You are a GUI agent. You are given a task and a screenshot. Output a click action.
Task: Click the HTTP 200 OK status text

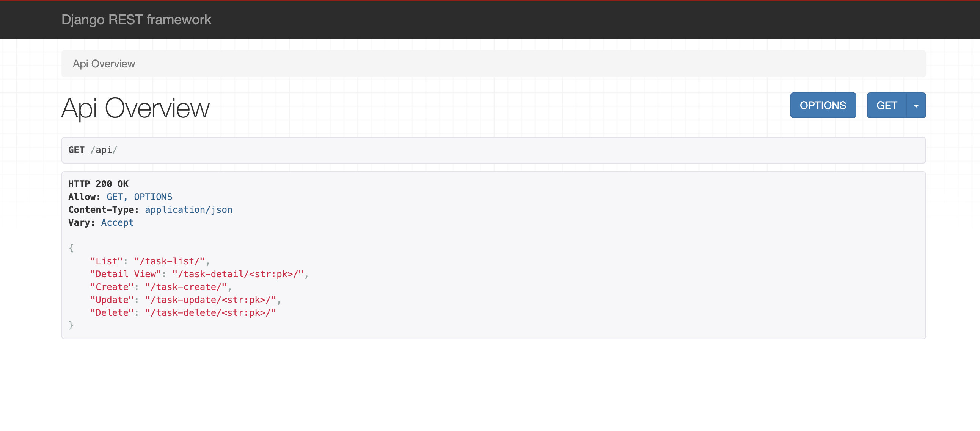tap(99, 184)
